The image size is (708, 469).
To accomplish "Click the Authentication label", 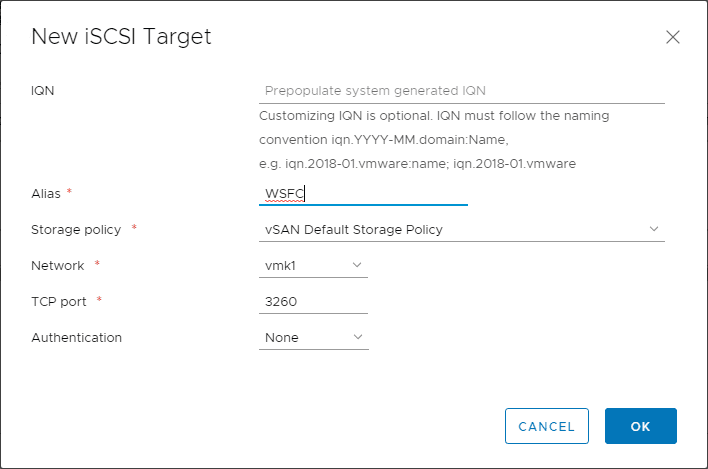I will coord(77,337).
